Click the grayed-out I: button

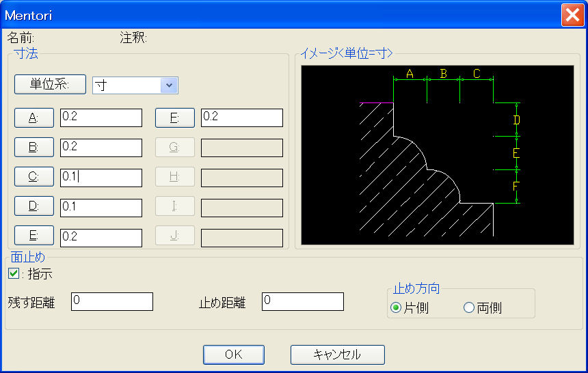175,206
